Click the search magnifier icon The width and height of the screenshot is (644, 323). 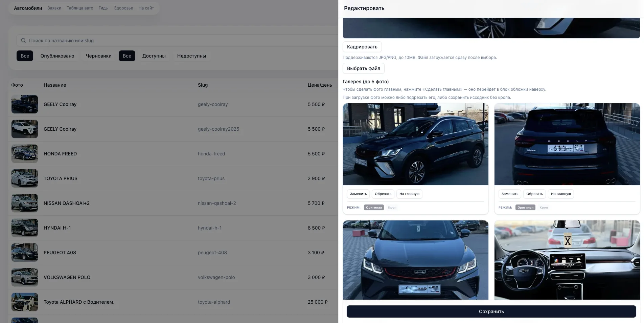pyautogui.click(x=23, y=41)
